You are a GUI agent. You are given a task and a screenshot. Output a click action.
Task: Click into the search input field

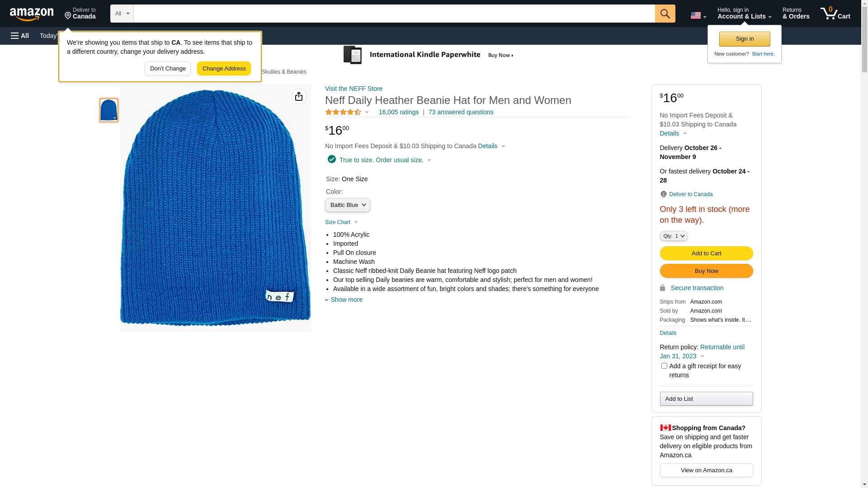click(394, 14)
